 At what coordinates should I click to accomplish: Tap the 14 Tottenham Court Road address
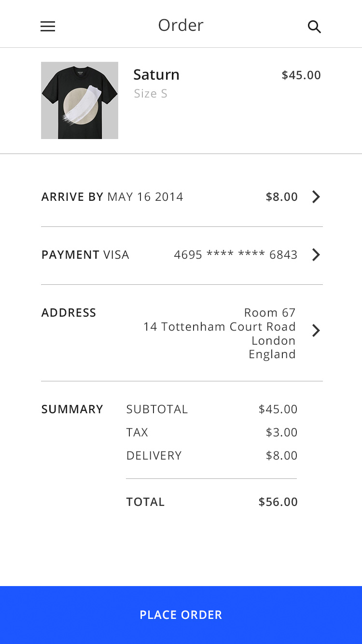point(220,327)
